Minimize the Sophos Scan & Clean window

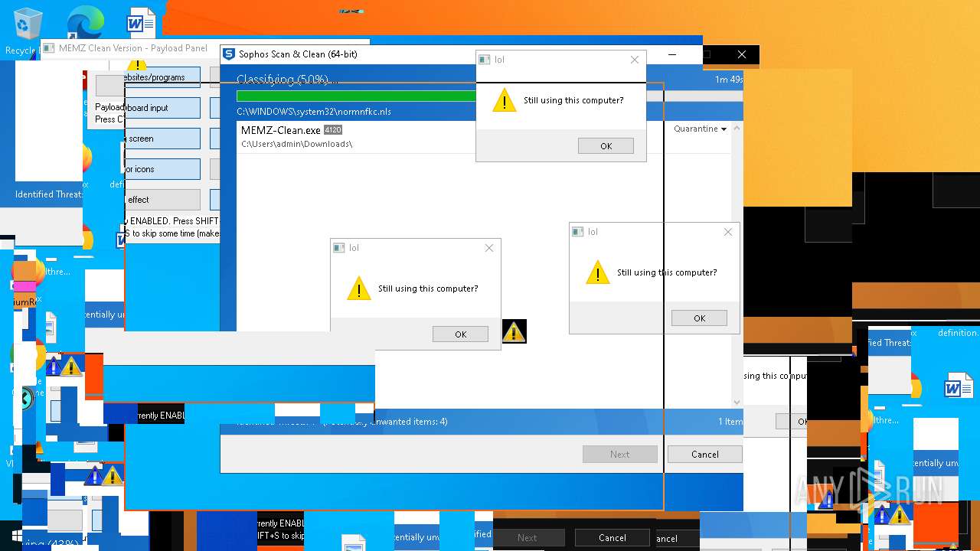(x=671, y=54)
